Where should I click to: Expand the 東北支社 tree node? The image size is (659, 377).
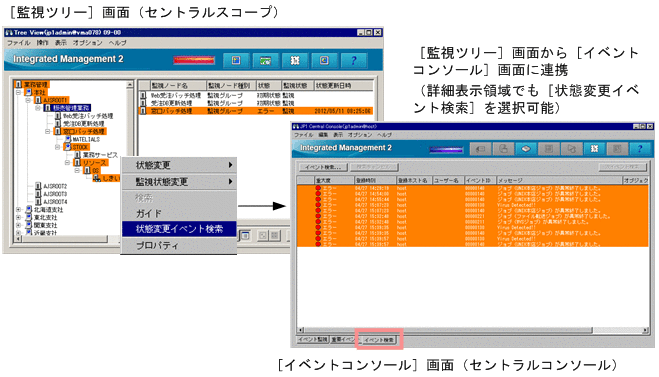click(x=18, y=217)
